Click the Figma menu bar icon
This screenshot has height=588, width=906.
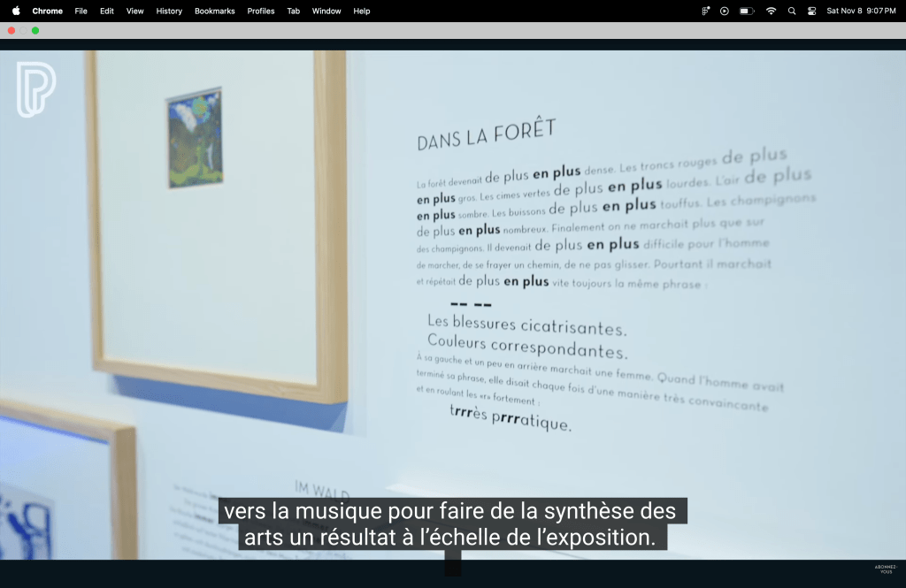pyautogui.click(x=705, y=11)
